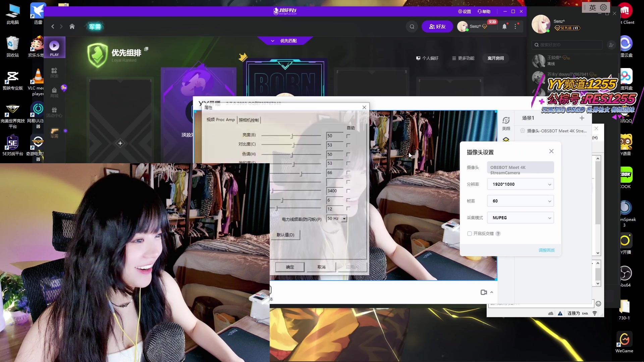This screenshot has height=362, width=644.
Task: Open the IME settings gear at top right
Action: pos(603,7)
